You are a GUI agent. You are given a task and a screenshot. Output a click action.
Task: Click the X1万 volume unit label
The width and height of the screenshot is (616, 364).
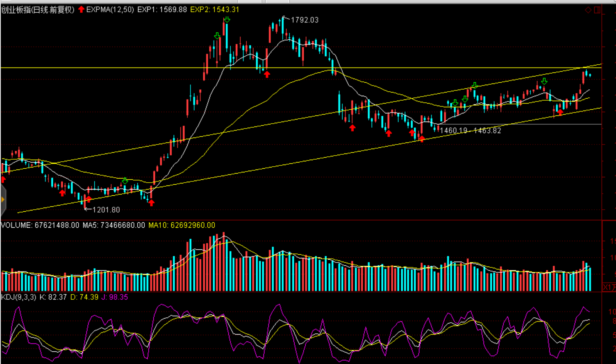point(609,287)
